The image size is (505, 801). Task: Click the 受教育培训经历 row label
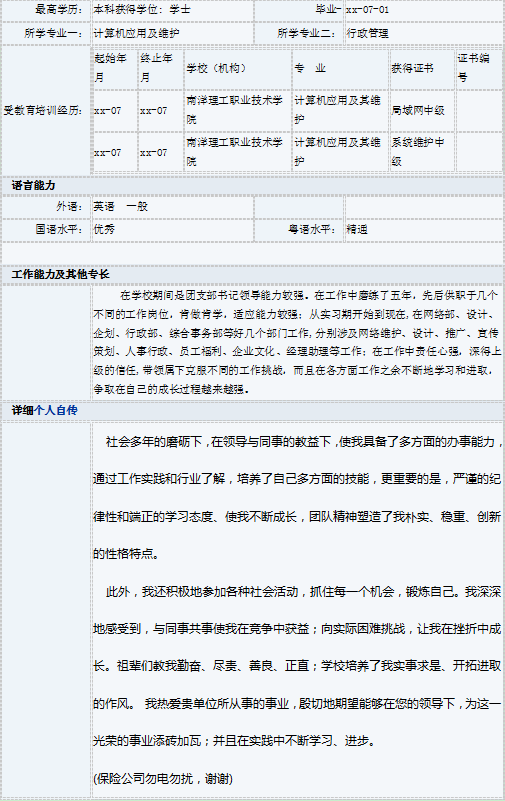(46, 110)
